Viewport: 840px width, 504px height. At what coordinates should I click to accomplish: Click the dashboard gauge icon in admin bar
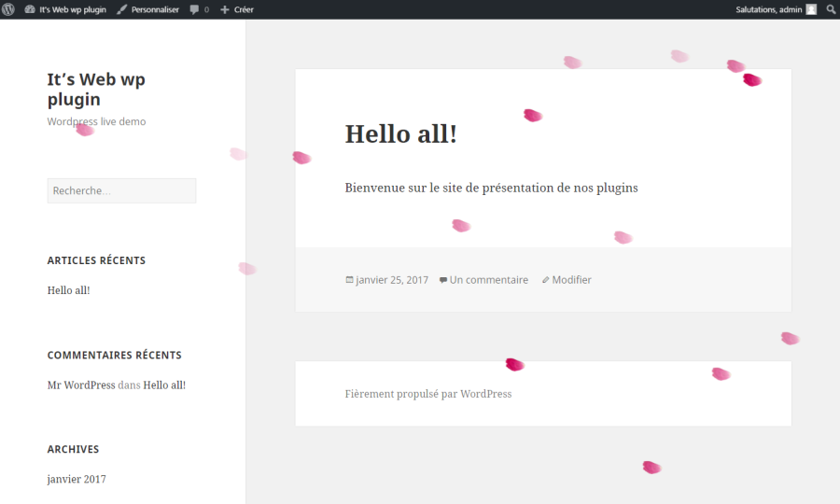(30, 9)
